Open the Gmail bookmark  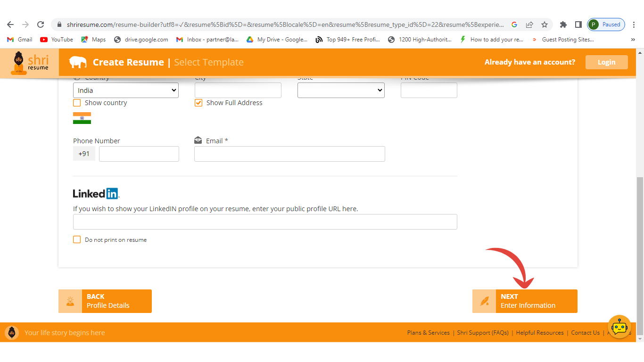[x=20, y=40]
